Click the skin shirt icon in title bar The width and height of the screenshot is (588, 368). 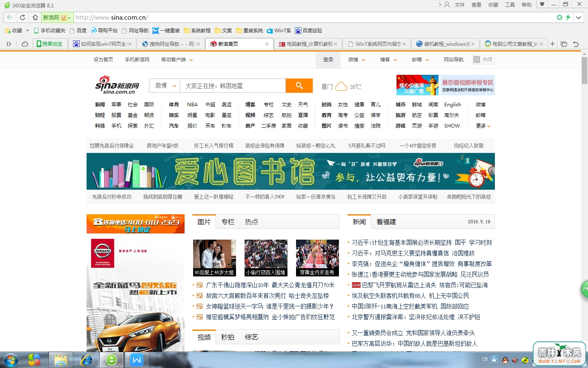coord(542,4)
